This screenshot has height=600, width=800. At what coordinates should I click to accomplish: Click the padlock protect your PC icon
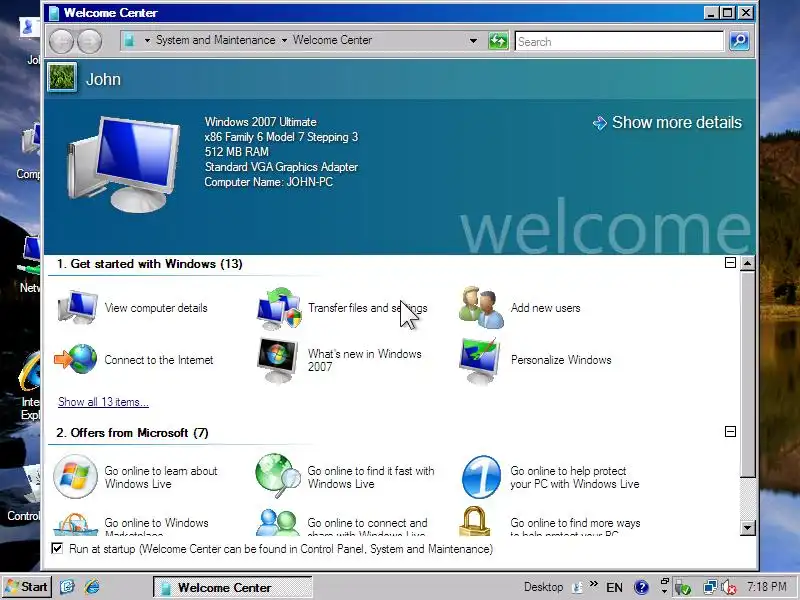click(474, 521)
